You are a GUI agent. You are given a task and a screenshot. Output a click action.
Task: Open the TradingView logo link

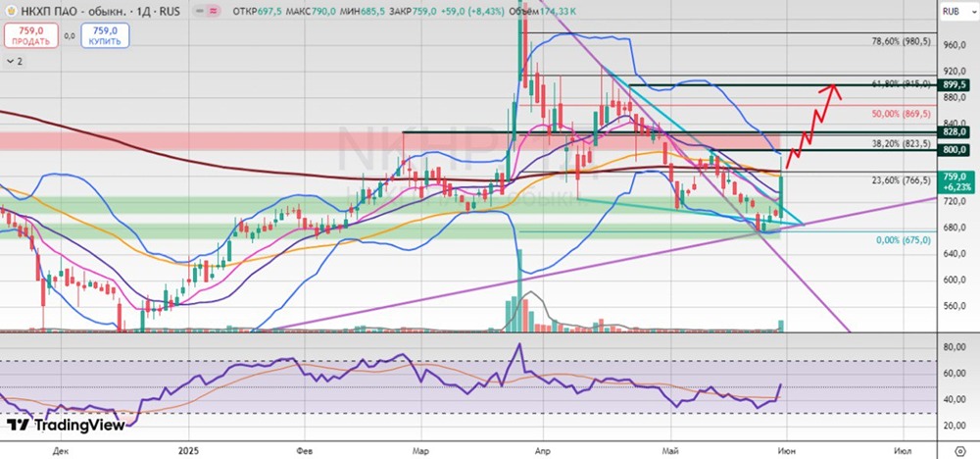click(x=67, y=426)
